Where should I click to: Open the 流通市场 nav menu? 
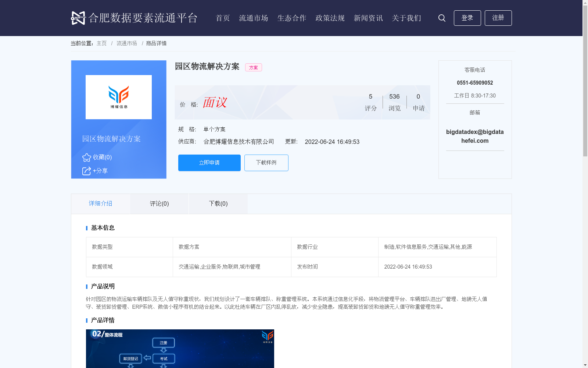[x=254, y=18]
